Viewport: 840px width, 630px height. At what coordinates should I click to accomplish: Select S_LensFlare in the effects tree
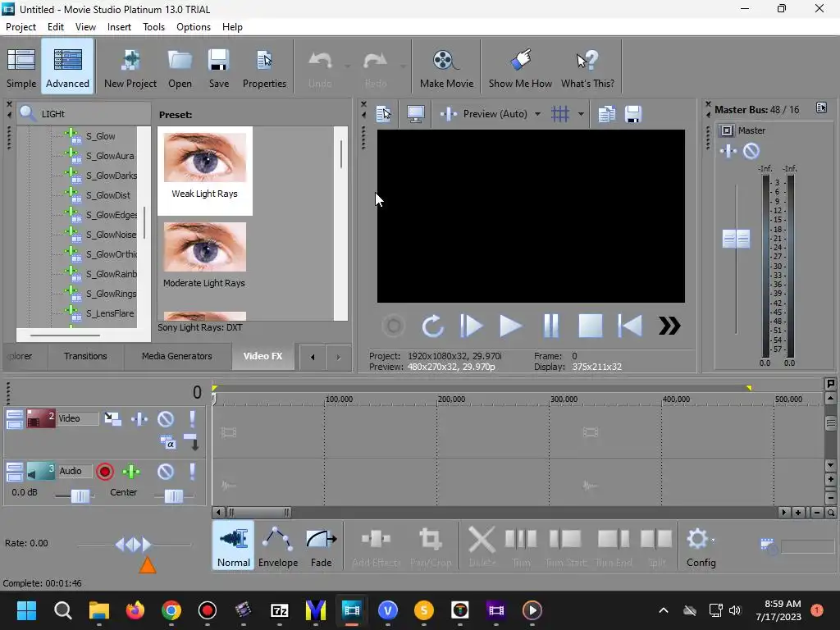click(x=110, y=313)
